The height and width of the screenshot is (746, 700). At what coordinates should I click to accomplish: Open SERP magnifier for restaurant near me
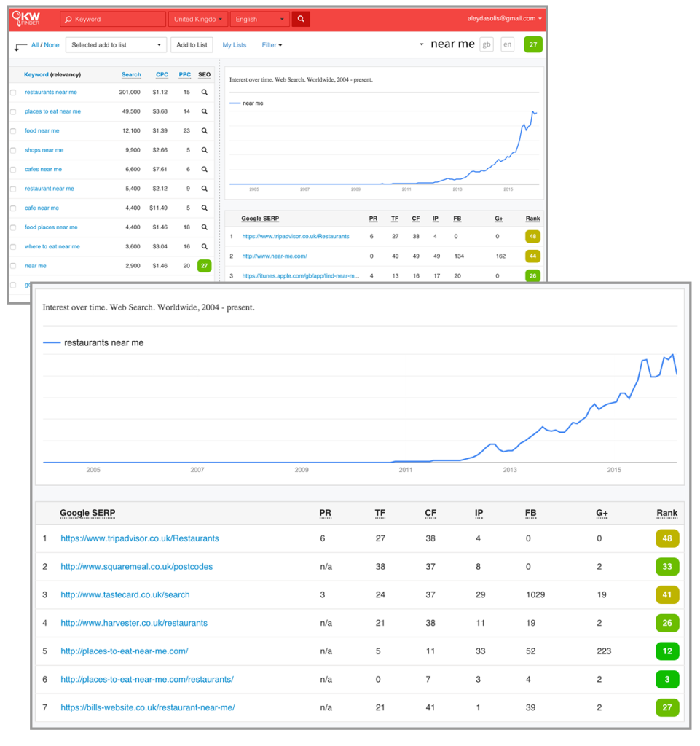[205, 189]
